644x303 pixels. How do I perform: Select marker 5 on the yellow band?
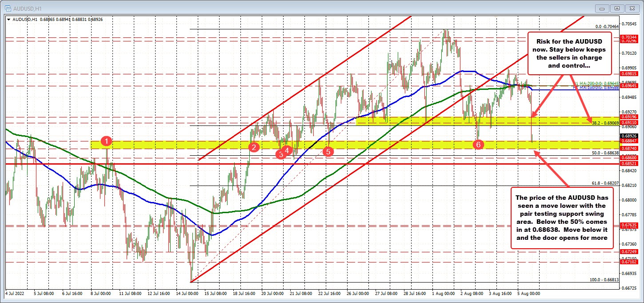[x=328, y=151]
